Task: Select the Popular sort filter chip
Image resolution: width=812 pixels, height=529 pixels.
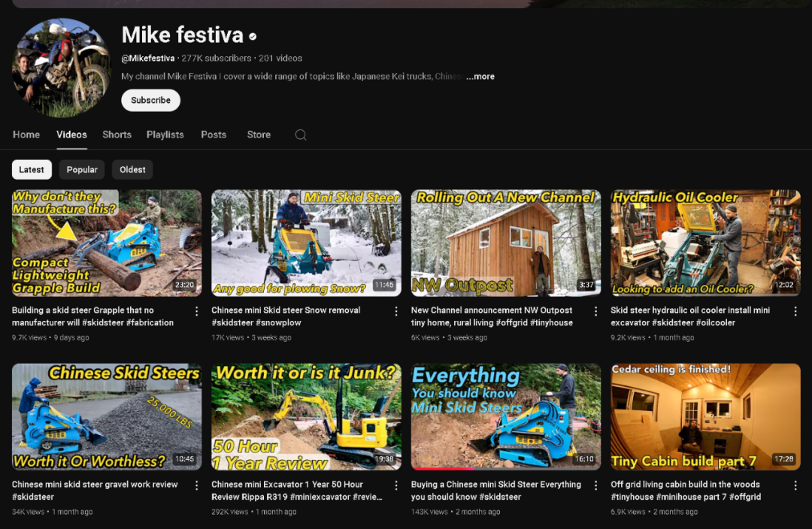Action: (x=82, y=170)
